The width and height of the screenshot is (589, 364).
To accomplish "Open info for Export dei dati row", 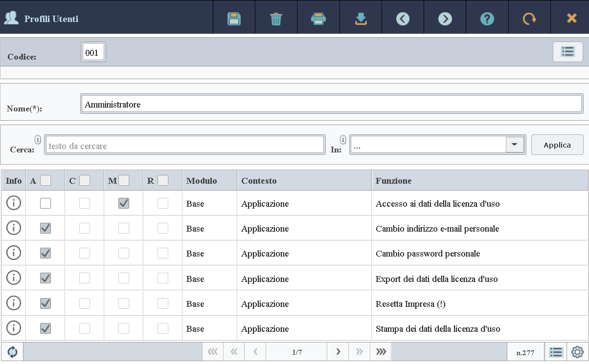I will tap(14, 278).
